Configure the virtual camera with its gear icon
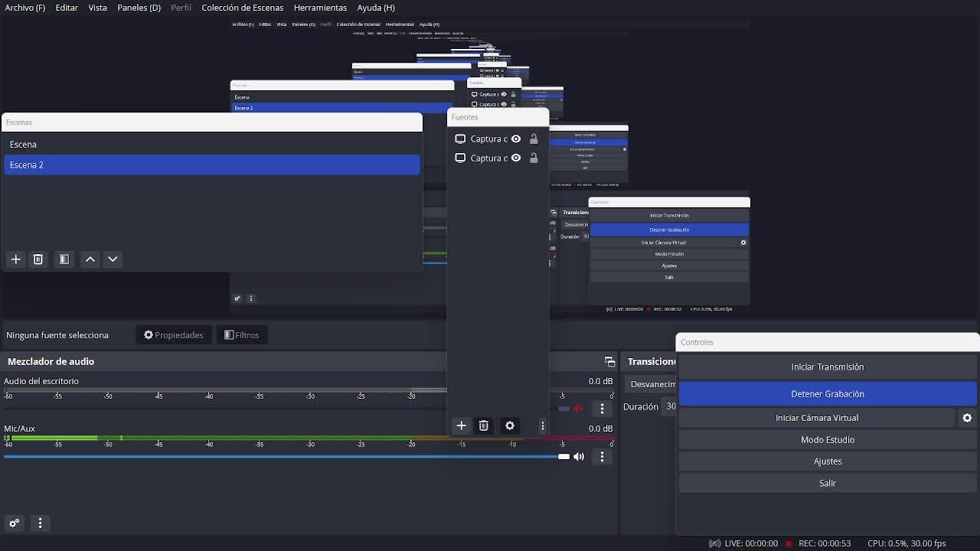Screen dimensions: 980x551 coord(967,418)
